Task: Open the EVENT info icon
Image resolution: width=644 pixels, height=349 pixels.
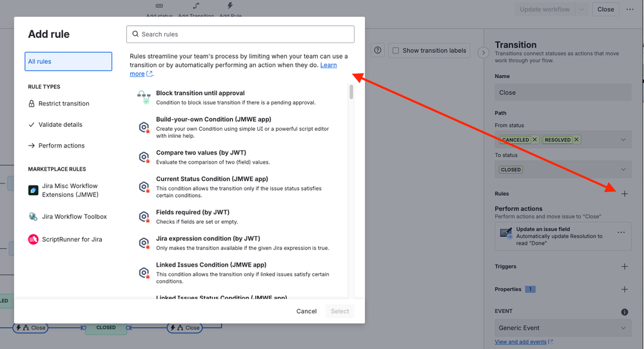Action: (x=624, y=312)
